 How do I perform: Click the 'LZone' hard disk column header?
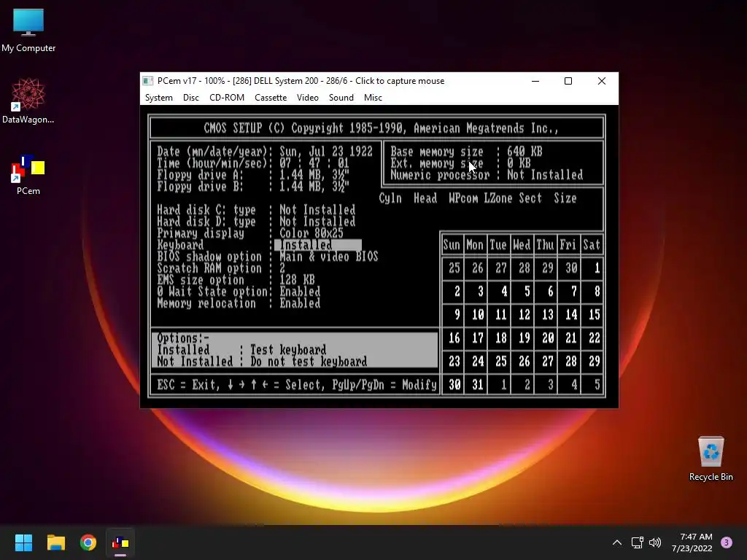tap(498, 198)
